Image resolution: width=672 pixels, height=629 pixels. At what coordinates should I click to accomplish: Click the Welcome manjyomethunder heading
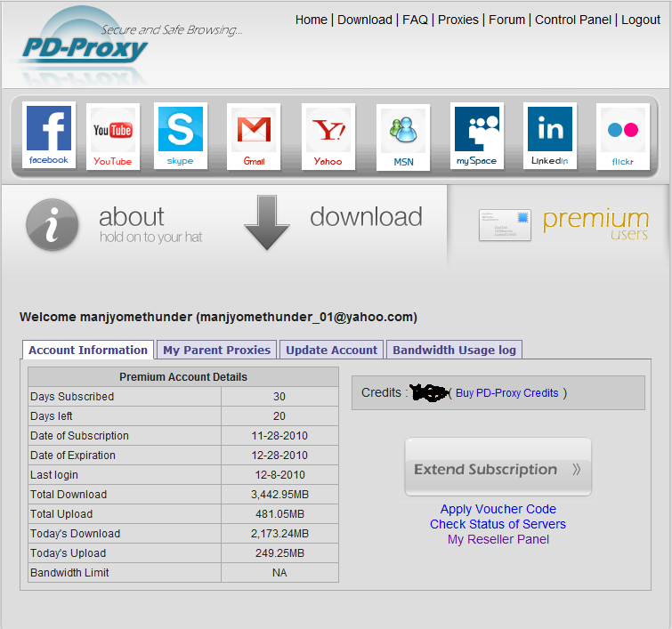coord(218,317)
